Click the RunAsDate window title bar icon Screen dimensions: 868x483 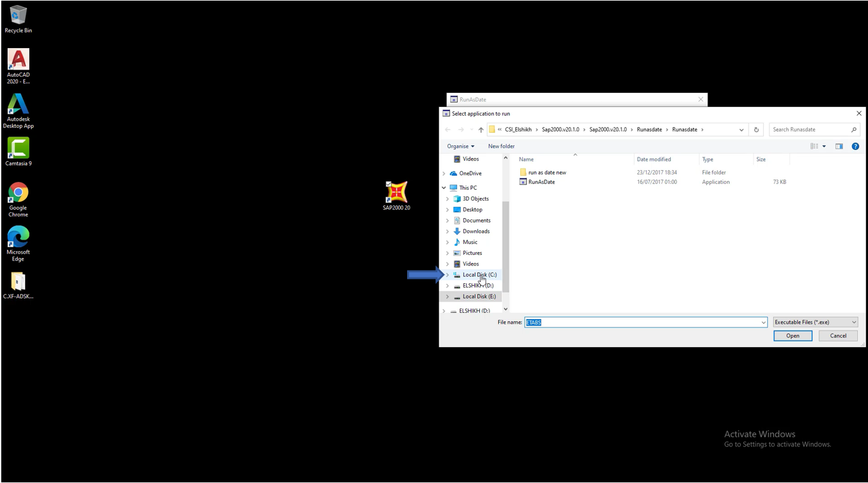[454, 99]
